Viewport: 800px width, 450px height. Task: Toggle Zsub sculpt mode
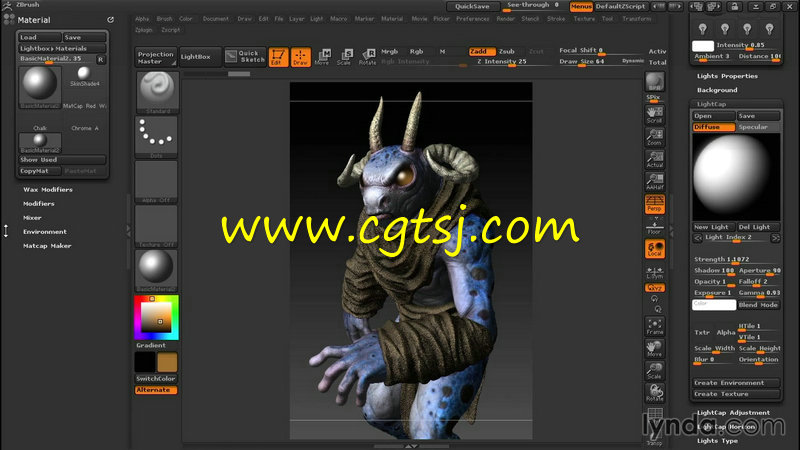(x=507, y=52)
